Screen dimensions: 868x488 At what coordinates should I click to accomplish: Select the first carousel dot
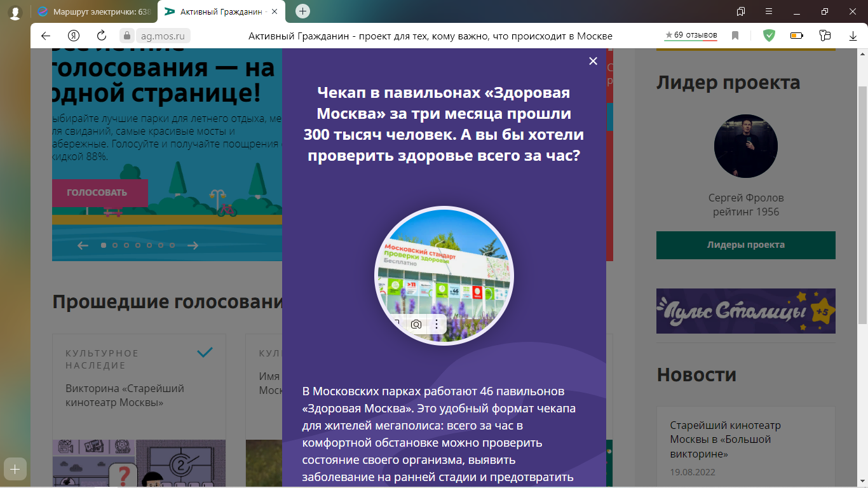point(104,245)
